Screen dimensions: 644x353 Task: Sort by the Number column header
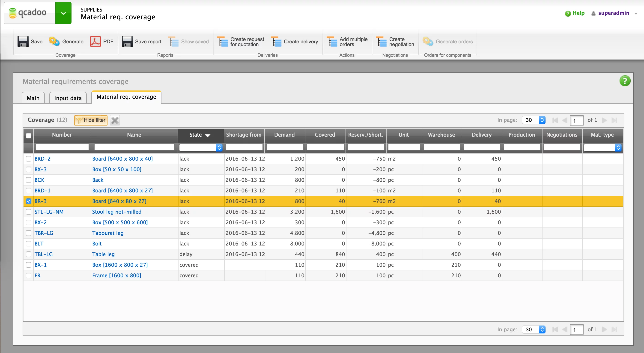coord(62,135)
